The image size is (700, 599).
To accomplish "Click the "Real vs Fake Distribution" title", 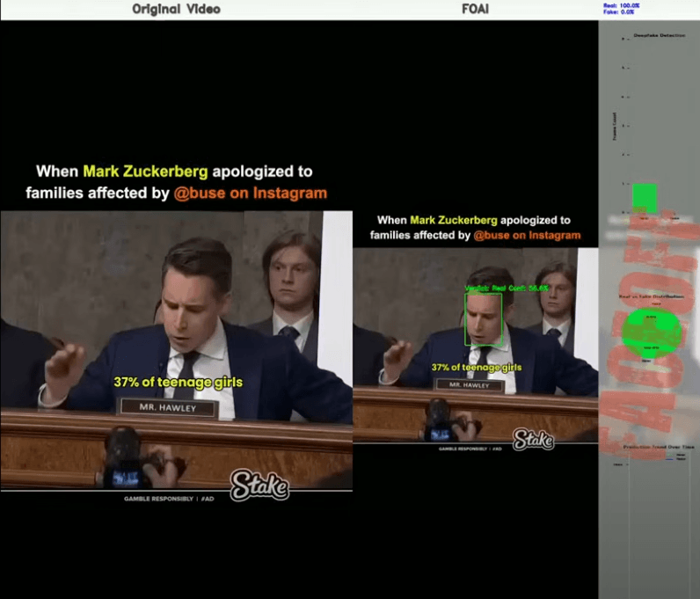I will [652, 296].
